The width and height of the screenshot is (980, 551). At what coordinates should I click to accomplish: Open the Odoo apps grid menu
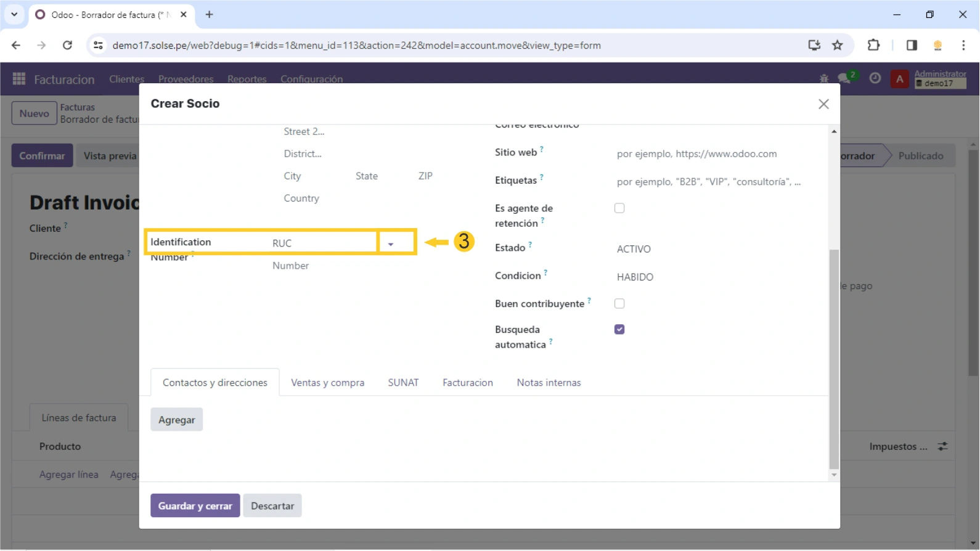[x=19, y=79]
